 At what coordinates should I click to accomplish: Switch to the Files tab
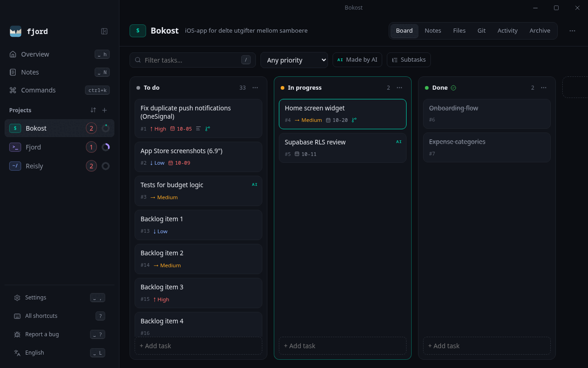[x=459, y=31]
